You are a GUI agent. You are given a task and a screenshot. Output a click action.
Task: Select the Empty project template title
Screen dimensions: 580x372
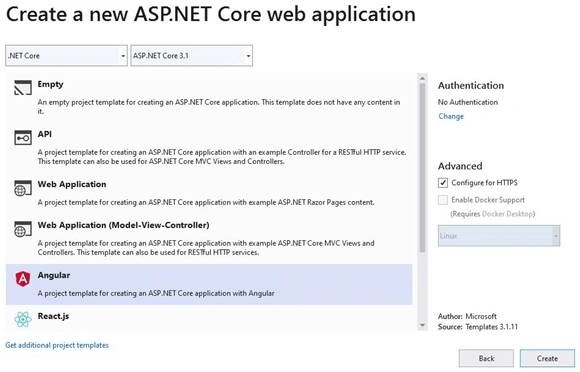(50, 84)
